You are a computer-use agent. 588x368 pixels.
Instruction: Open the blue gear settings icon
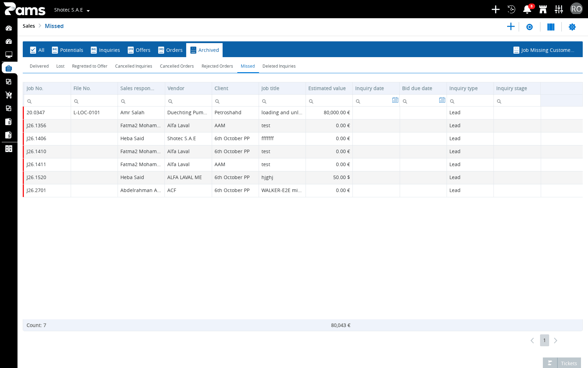572,27
